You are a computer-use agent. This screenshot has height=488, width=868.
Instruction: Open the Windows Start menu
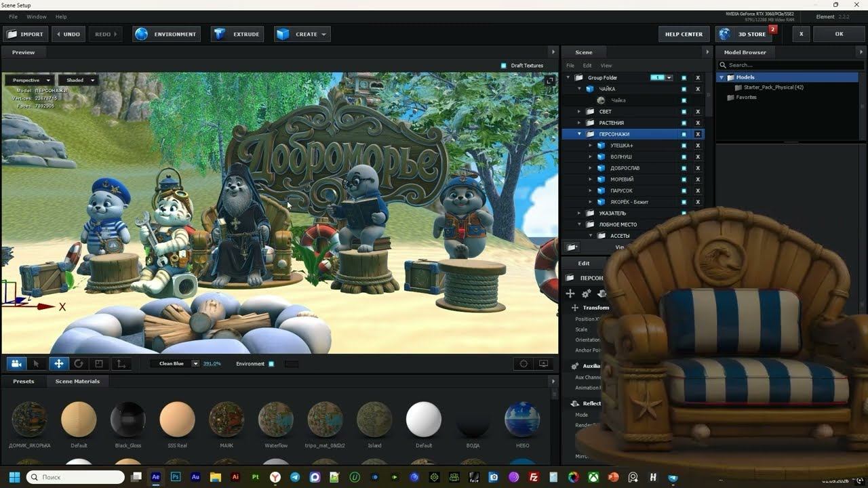coord(14,477)
